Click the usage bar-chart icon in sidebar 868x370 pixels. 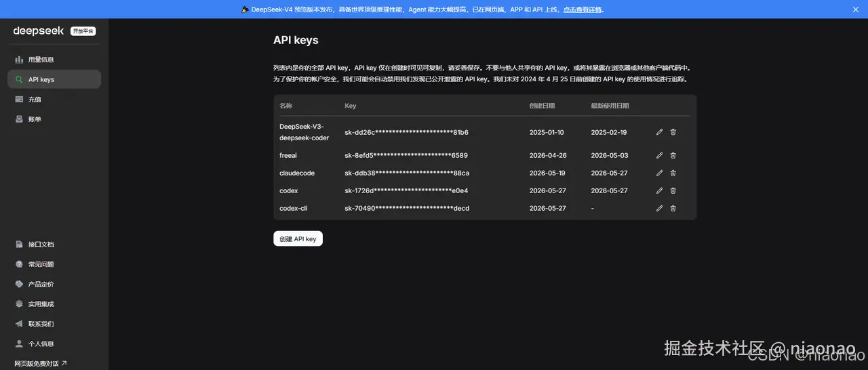pyautogui.click(x=20, y=60)
